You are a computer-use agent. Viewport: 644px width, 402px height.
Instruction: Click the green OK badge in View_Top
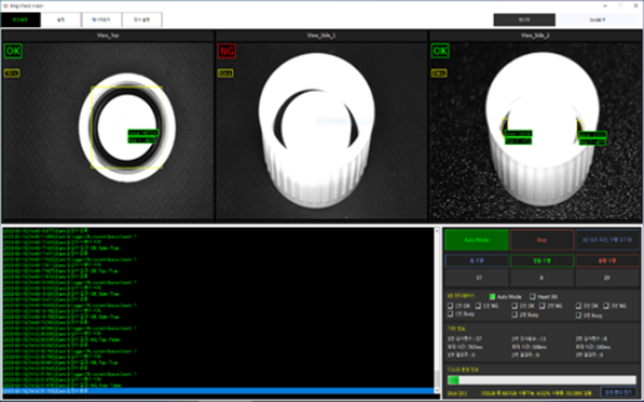[13, 51]
